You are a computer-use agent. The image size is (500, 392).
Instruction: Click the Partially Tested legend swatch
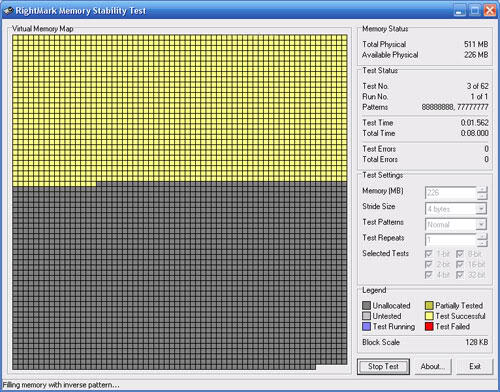click(429, 305)
